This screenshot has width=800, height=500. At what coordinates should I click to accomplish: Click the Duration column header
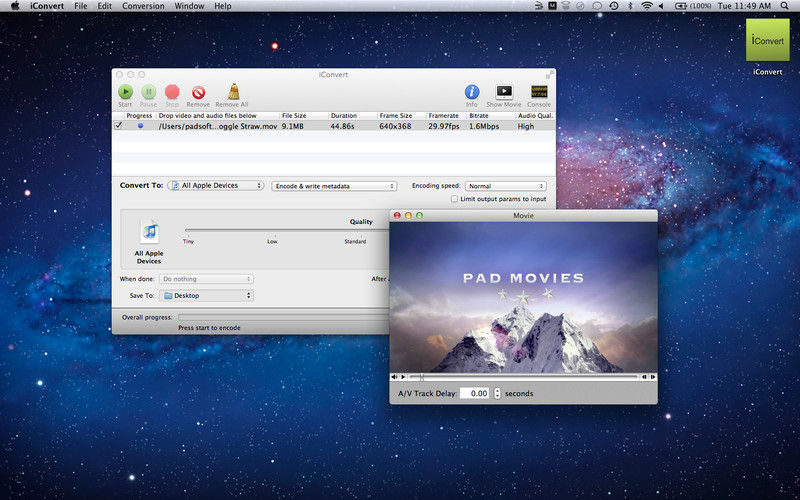click(x=352, y=116)
